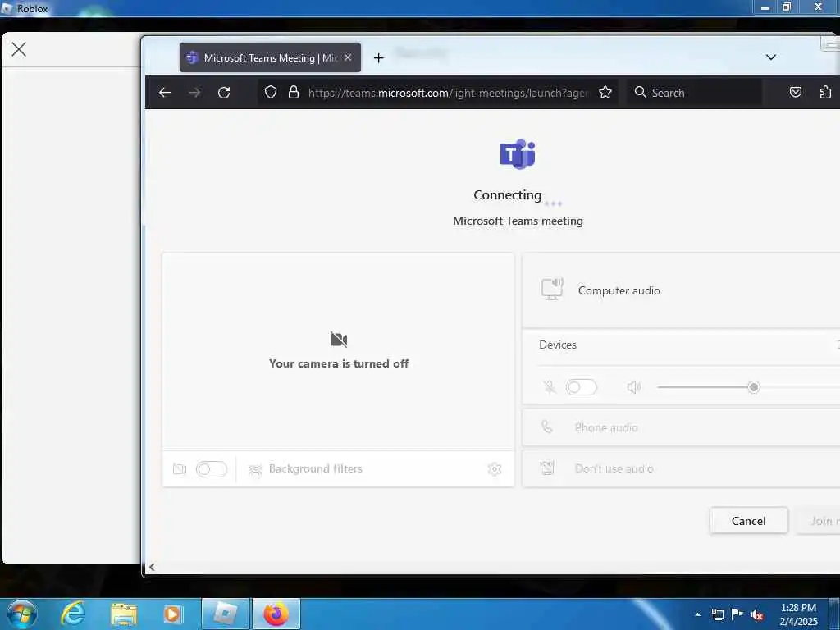Switch to the Roblox taskbar button
The height and width of the screenshot is (630, 840).
226,614
